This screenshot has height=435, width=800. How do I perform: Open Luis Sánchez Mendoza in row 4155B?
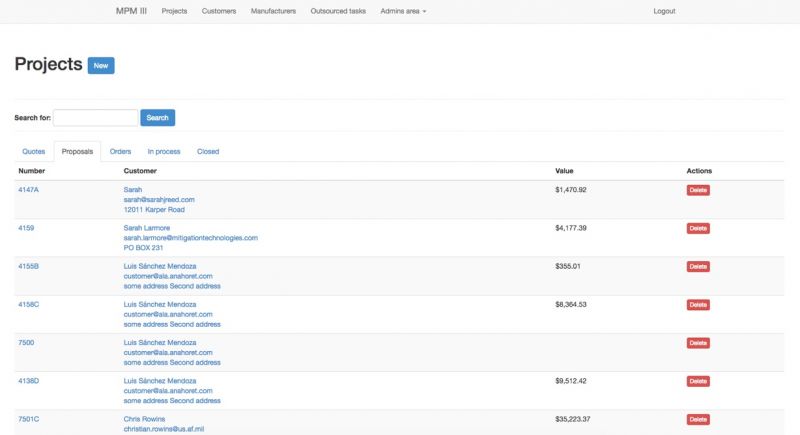[x=160, y=266]
